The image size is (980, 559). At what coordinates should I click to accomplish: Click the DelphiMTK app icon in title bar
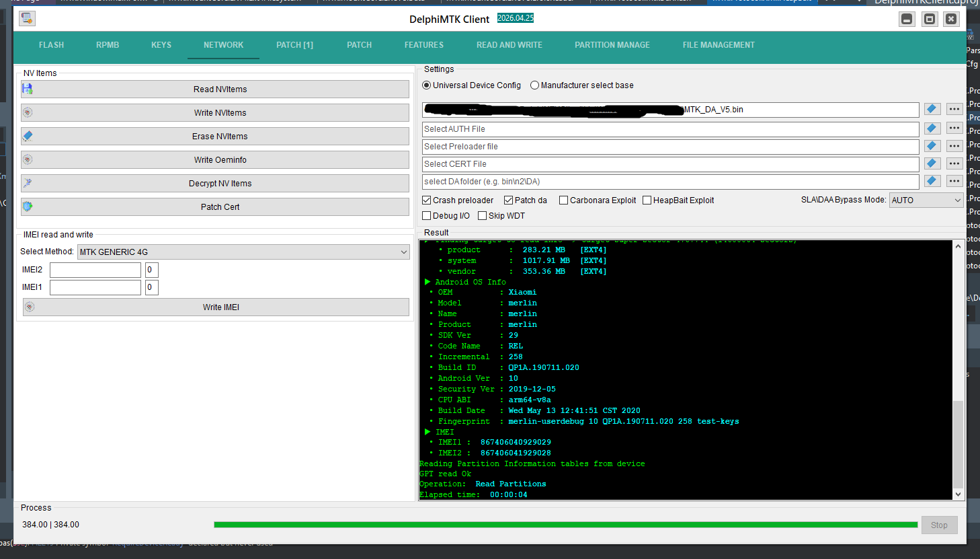coord(28,19)
